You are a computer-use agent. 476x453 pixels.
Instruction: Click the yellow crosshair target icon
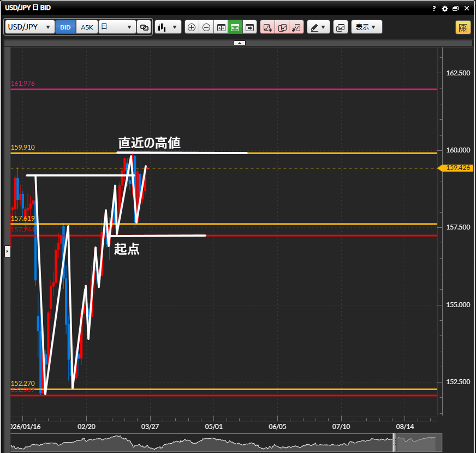[463, 27]
